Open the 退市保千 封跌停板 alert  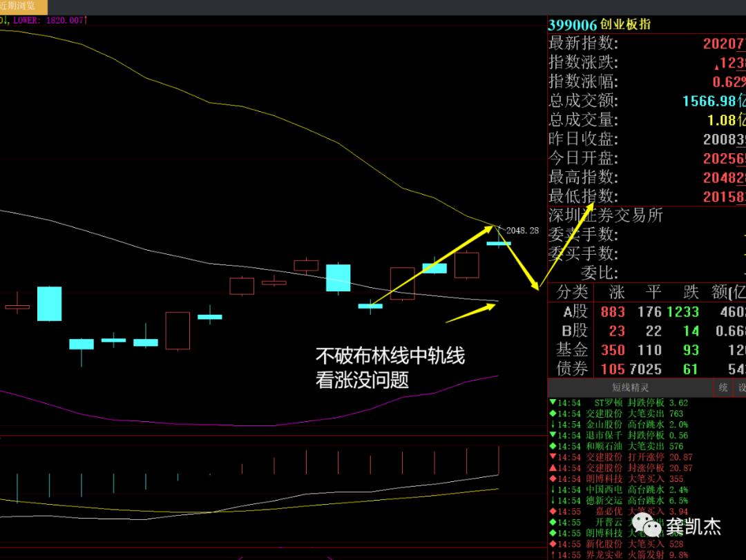click(x=618, y=436)
